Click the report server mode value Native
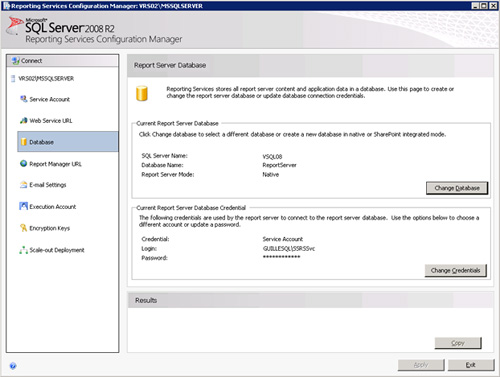 click(x=271, y=174)
